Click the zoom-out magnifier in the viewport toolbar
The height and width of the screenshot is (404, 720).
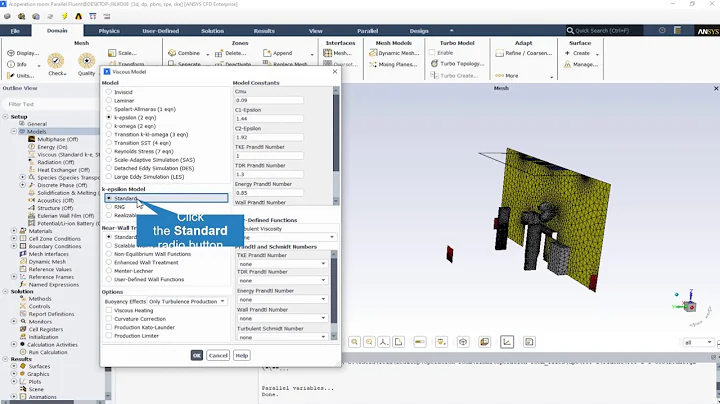point(369,342)
